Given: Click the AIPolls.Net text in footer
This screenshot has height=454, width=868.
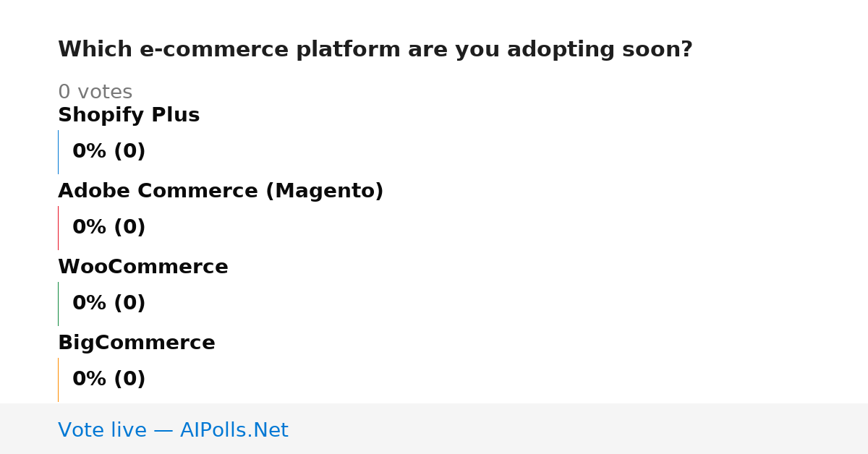Looking at the screenshot, I should [x=234, y=430].
